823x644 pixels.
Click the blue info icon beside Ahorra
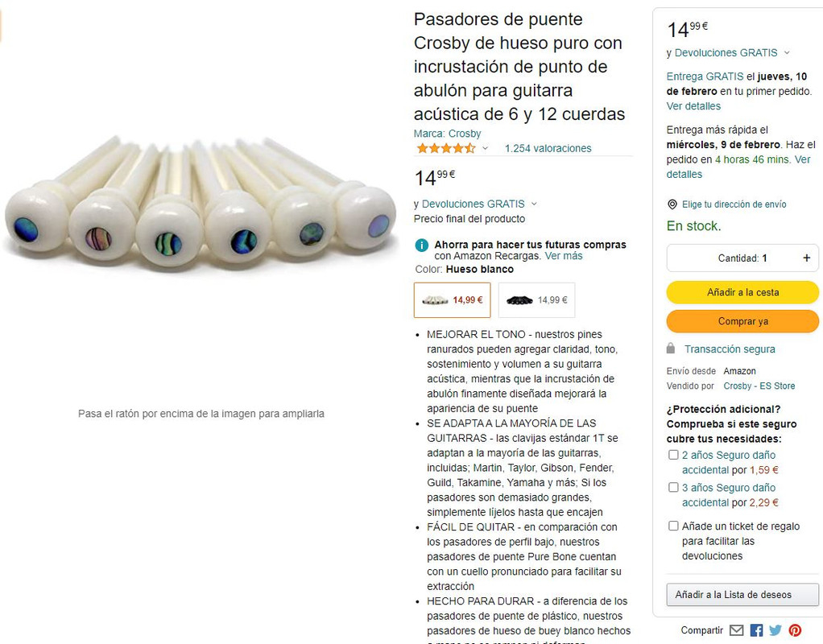(421, 245)
